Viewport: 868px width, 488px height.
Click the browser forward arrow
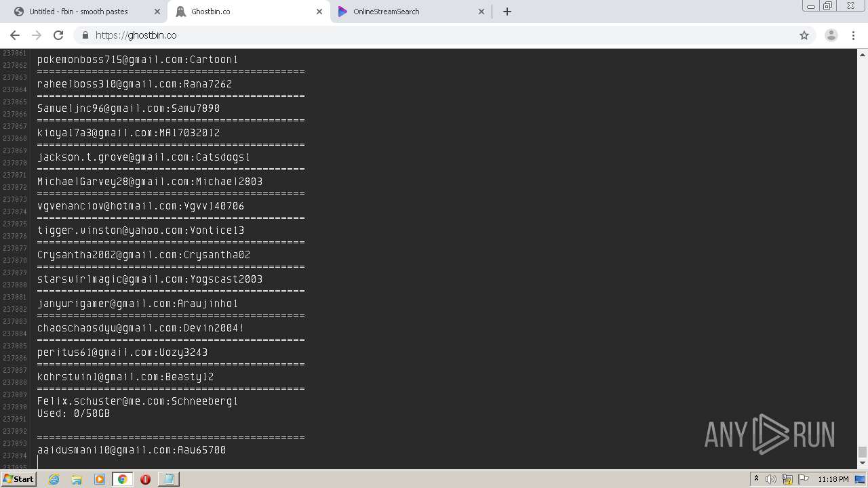tap(37, 35)
